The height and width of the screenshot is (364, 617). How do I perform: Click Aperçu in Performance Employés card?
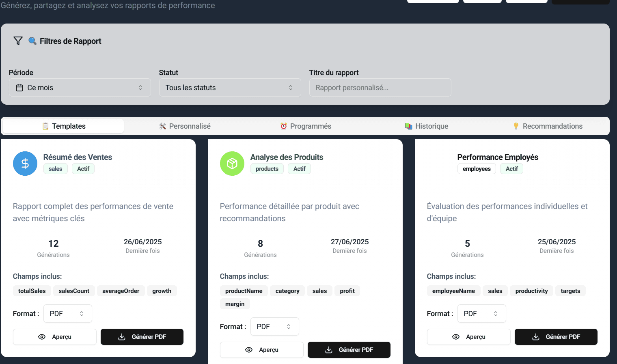click(x=469, y=337)
